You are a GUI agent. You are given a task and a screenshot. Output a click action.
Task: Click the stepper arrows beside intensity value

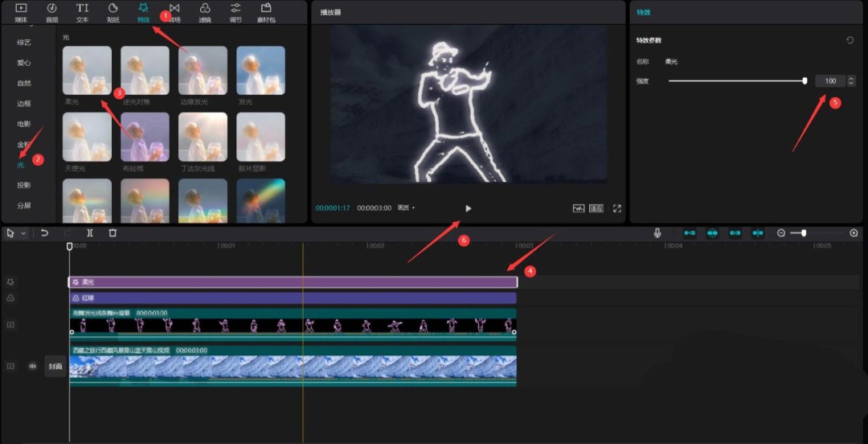[x=851, y=80]
